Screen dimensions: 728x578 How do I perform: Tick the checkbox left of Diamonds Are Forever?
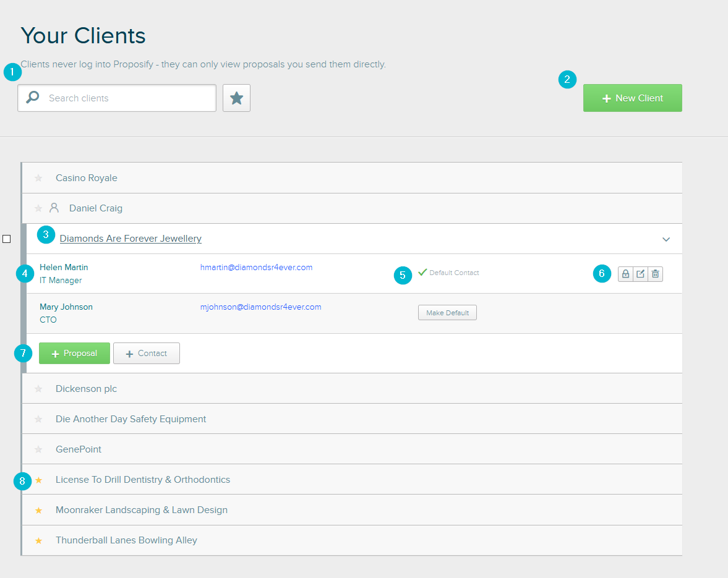(x=7, y=239)
